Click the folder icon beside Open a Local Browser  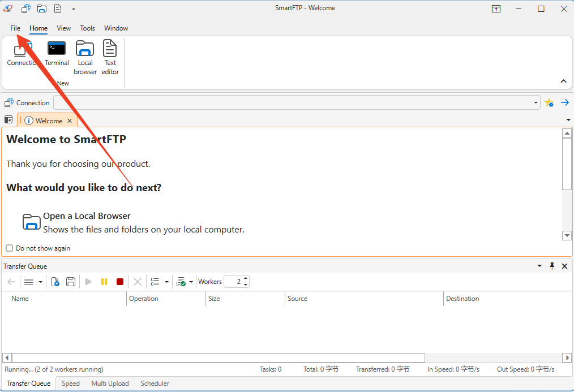pos(32,222)
